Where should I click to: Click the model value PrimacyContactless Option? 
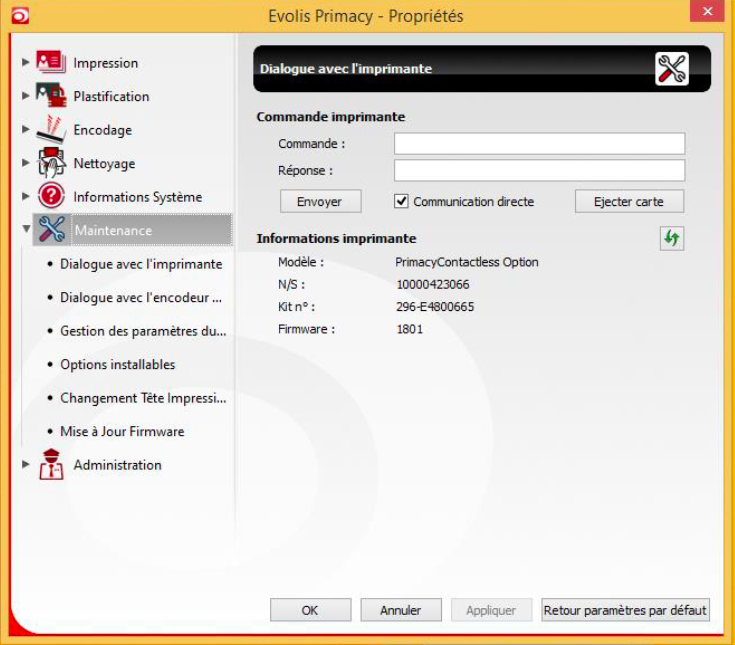pyautogui.click(x=467, y=262)
